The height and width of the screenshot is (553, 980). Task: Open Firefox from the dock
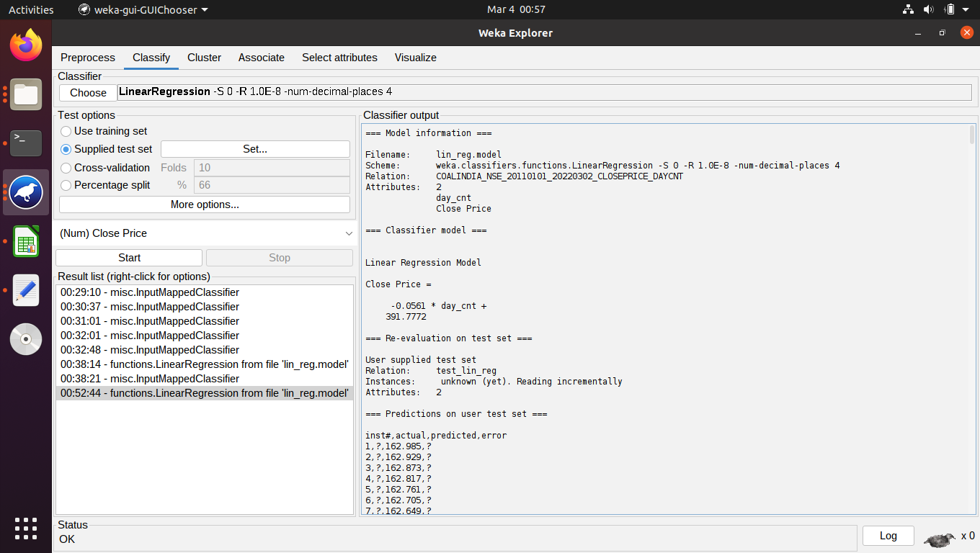pos(26,45)
